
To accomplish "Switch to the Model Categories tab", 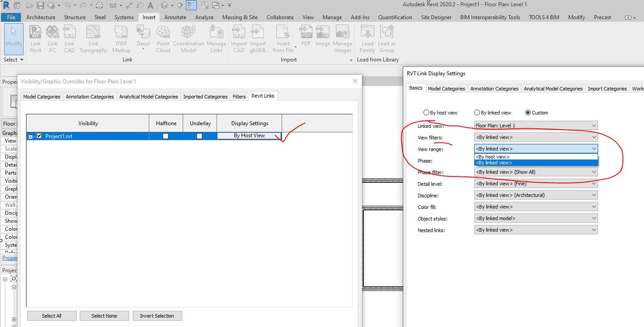I will (446, 88).
